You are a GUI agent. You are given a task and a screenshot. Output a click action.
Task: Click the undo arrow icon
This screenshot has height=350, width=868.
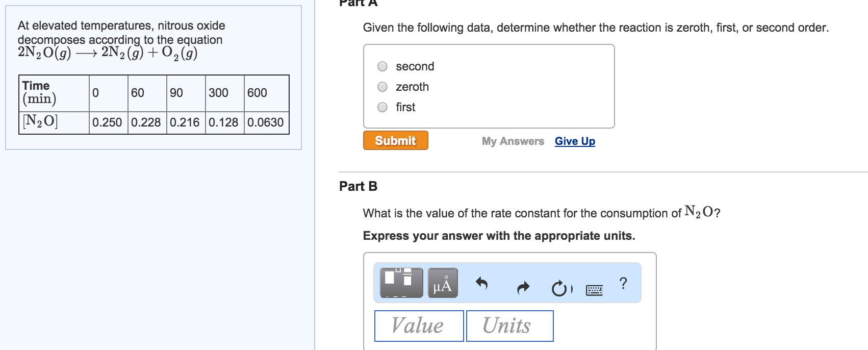click(x=481, y=283)
